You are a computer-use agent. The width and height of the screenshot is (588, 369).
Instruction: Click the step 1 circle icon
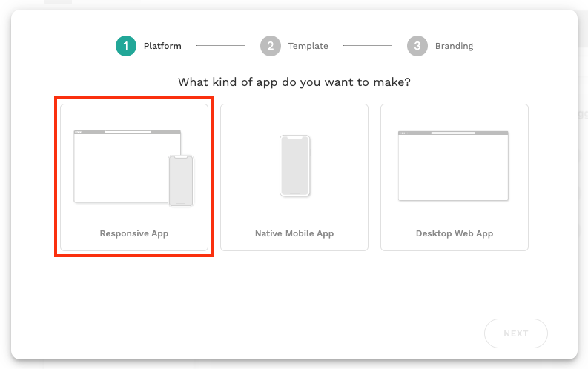pos(125,46)
